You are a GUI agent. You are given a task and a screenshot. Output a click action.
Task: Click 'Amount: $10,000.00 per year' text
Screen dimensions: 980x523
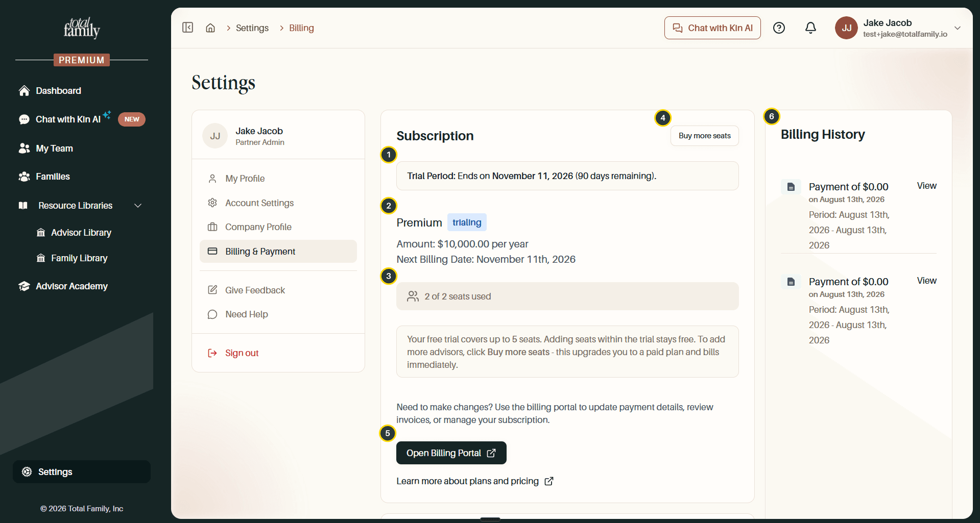coord(463,244)
